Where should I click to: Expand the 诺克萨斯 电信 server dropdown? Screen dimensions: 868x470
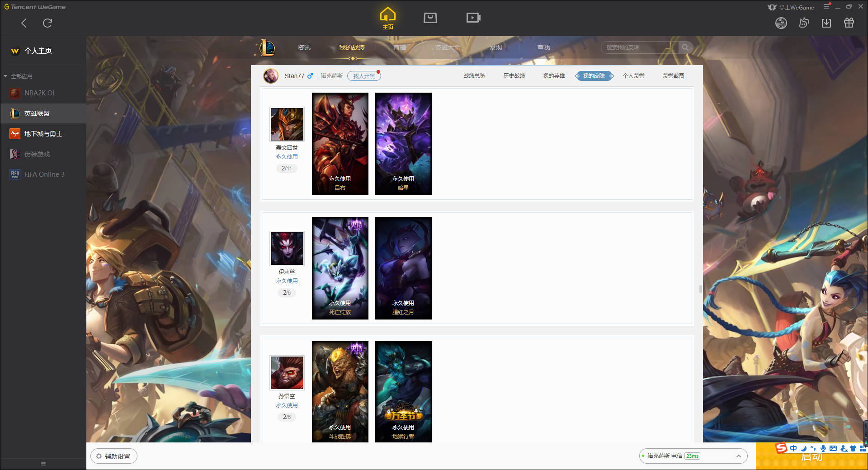point(693,456)
